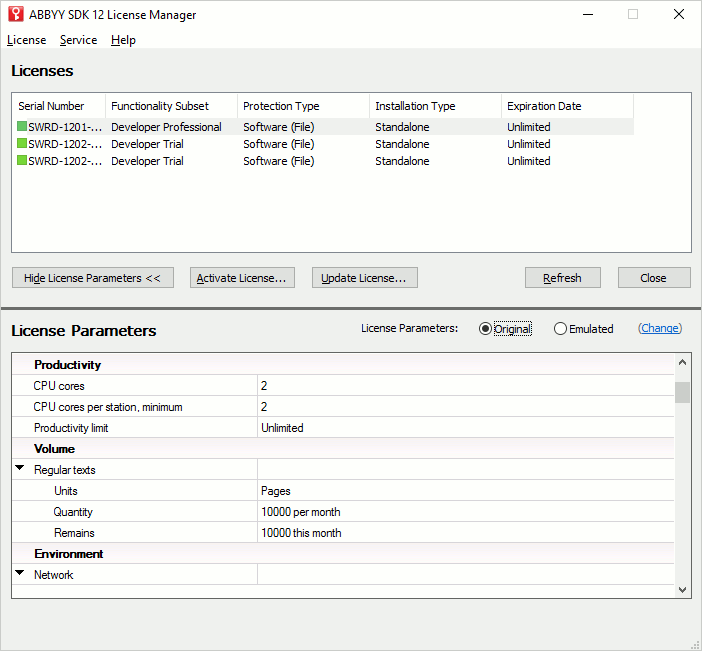Select the Remains parameter row
Image resolution: width=702 pixels, height=651 pixels.
click(x=343, y=533)
